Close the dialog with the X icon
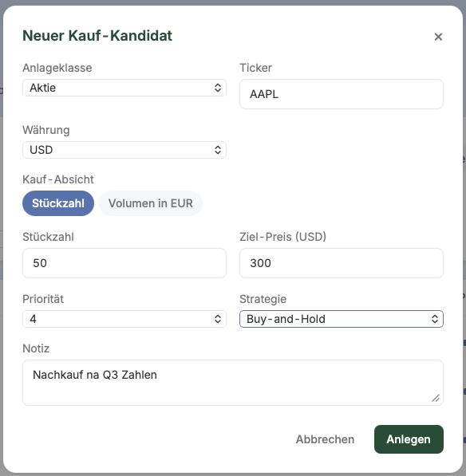466x476 pixels. click(438, 37)
